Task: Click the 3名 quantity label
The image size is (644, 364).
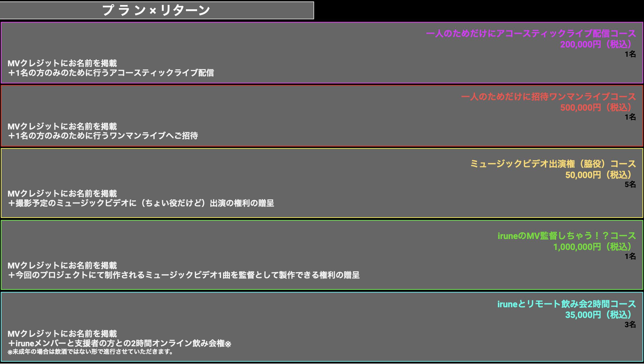Action: 630,324
